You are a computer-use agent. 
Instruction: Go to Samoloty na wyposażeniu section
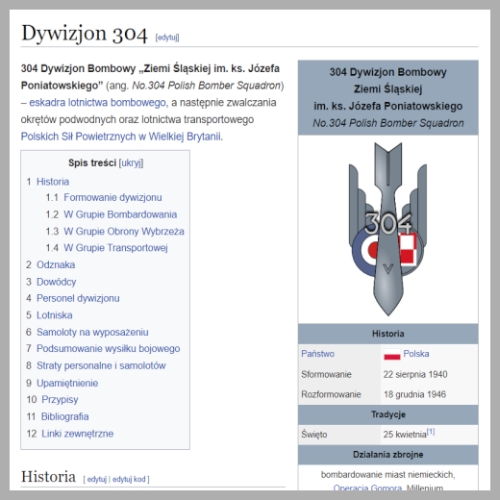(92, 332)
